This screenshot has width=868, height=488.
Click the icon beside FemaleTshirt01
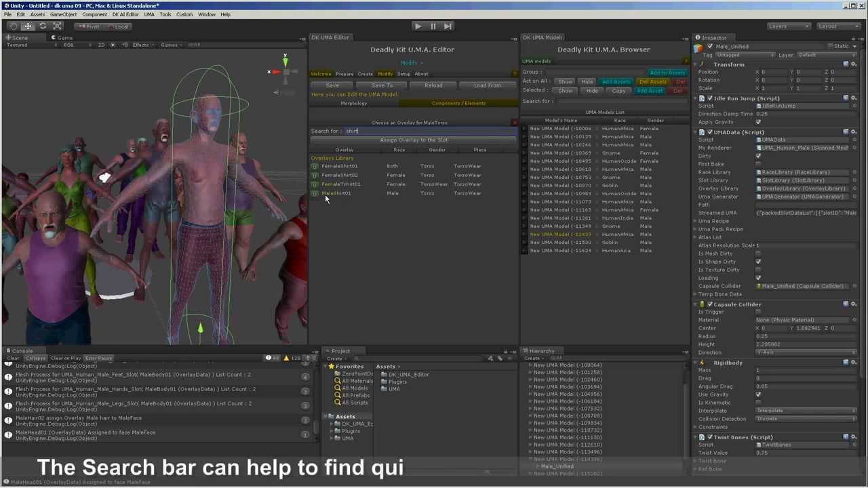tap(315, 184)
